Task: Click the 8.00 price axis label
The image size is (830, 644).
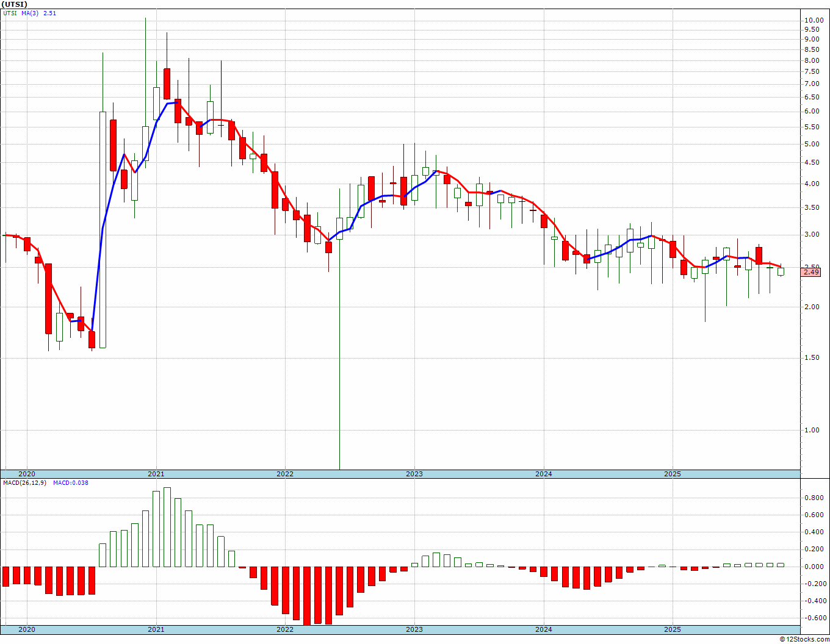Action: click(811, 60)
